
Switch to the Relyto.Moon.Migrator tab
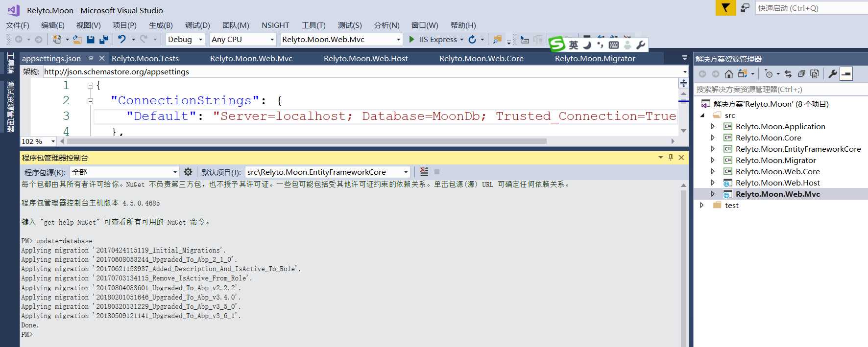click(595, 58)
